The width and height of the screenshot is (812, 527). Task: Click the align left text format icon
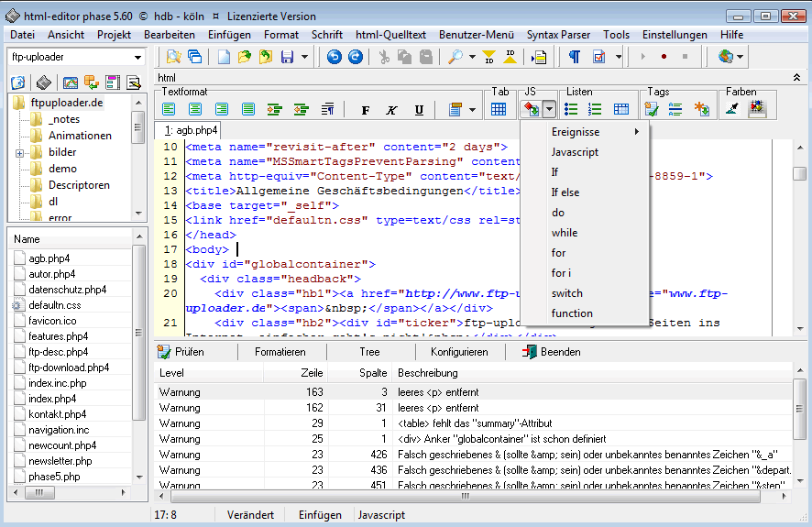point(169,109)
